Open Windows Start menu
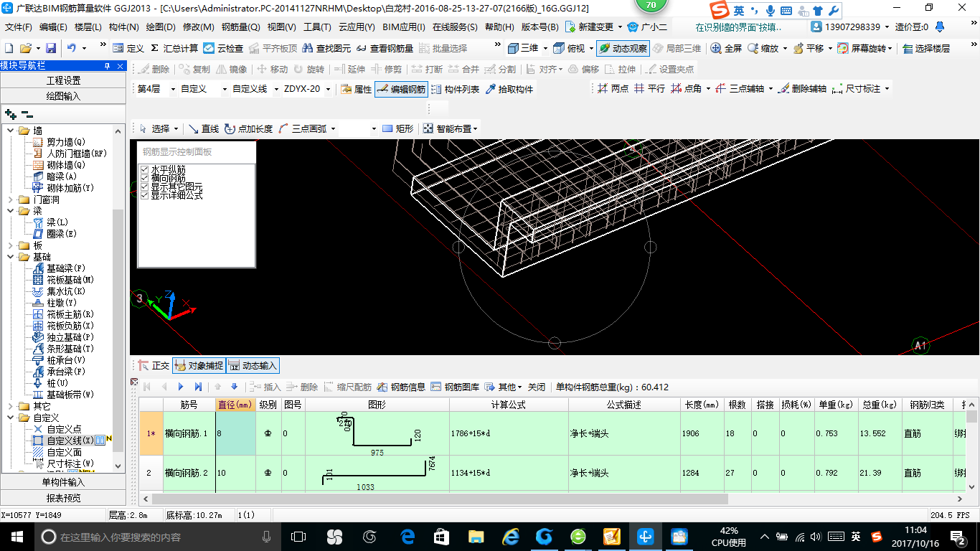Image resolution: width=980 pixels, height=551 pixels. [17, 537]
